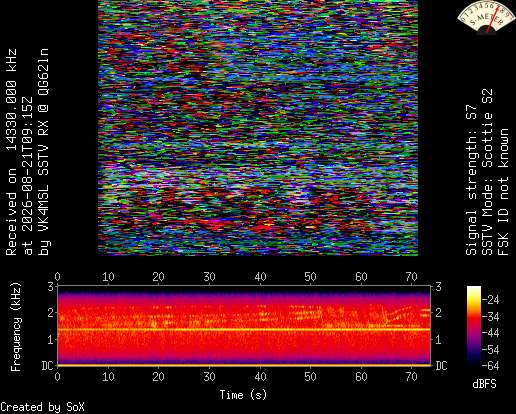Click the 1.4 kHz horizontal tone line
This screenshot has height=414, width=516.
[x=244, y=329]
